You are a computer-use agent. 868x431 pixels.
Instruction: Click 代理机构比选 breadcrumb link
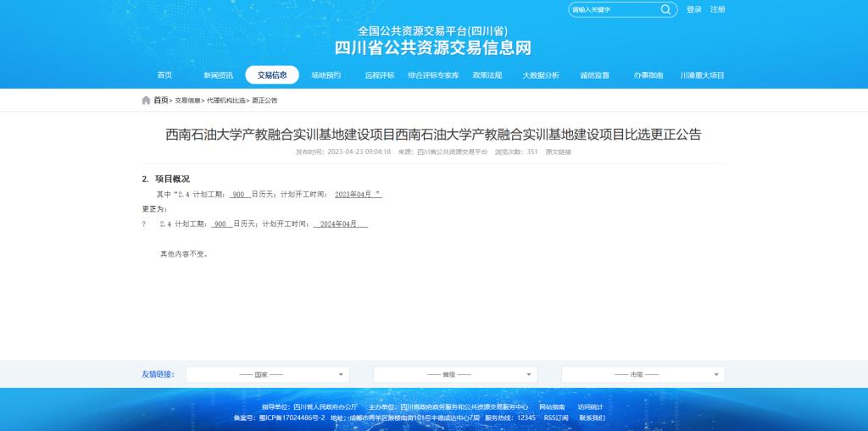click(x=225, y=101)
